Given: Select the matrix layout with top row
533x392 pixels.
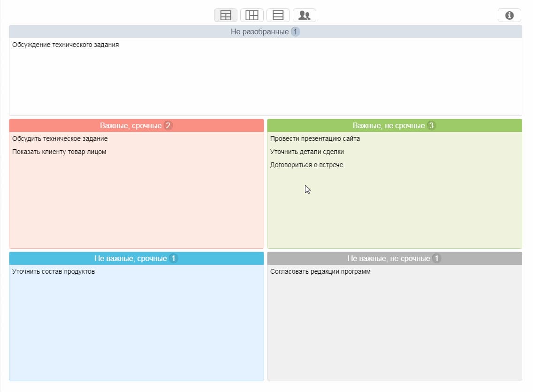Looking at the screenshot, I should point(226,15).
